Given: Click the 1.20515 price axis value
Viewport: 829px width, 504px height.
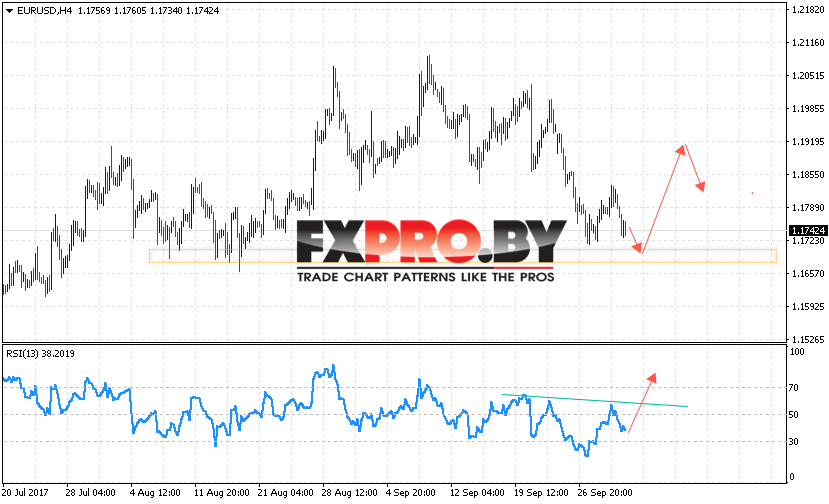Looking at the screenshot, I should click(x=808, y=76).
